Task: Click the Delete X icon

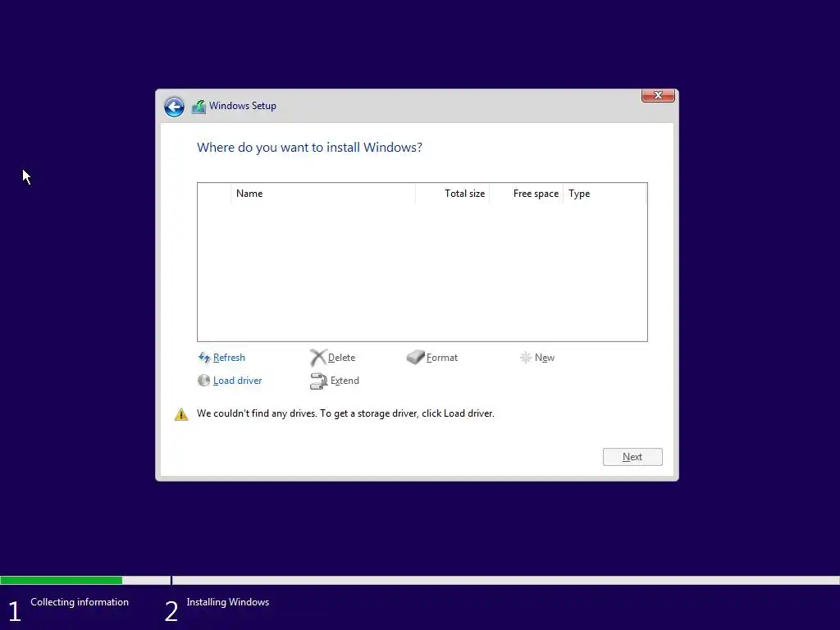Action: [317, 358]
